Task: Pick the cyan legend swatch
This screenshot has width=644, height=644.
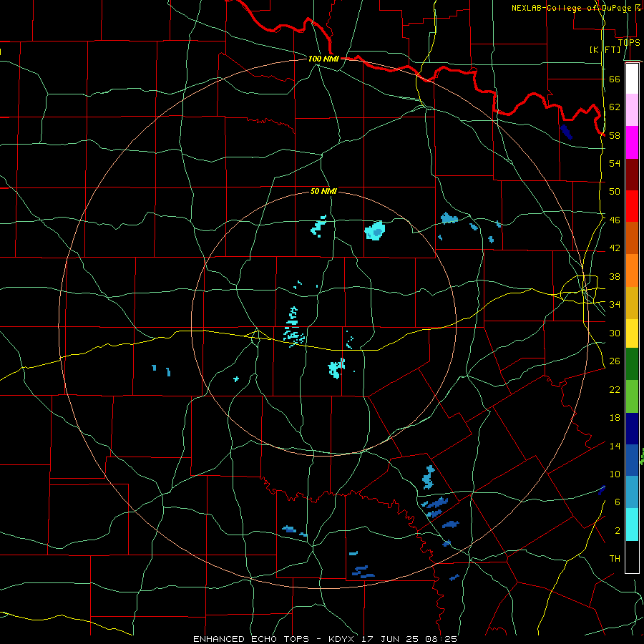Action: tap(632, 525)
